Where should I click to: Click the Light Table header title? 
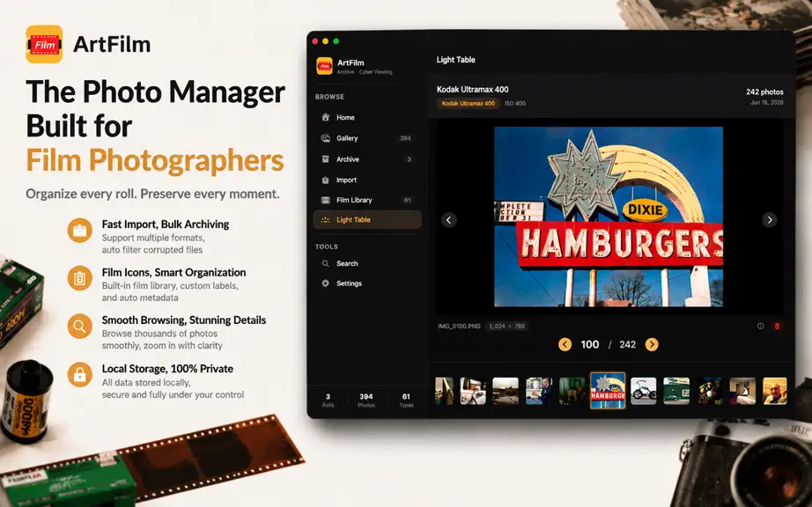[x=455, y=60]
